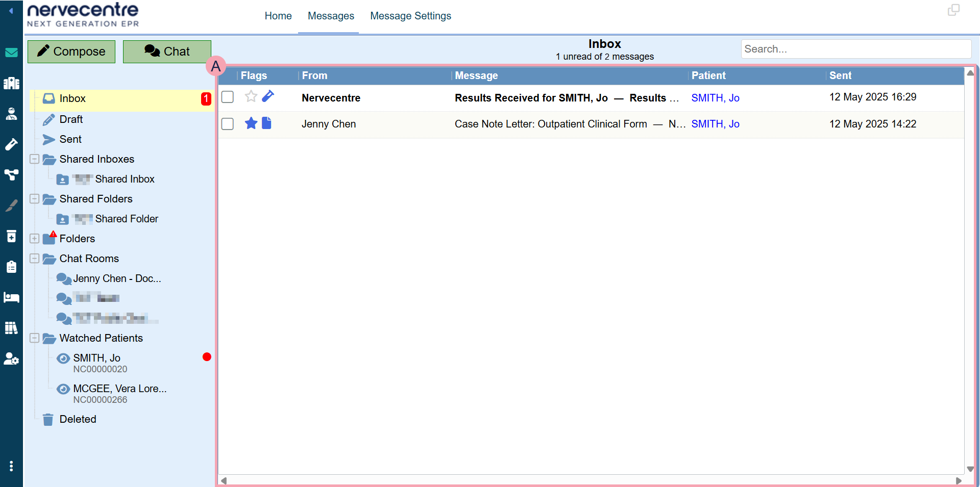The image size is (980, 487).
Task: Select watched patient SMITH, Jo eye icon
Action: (63, 358)
